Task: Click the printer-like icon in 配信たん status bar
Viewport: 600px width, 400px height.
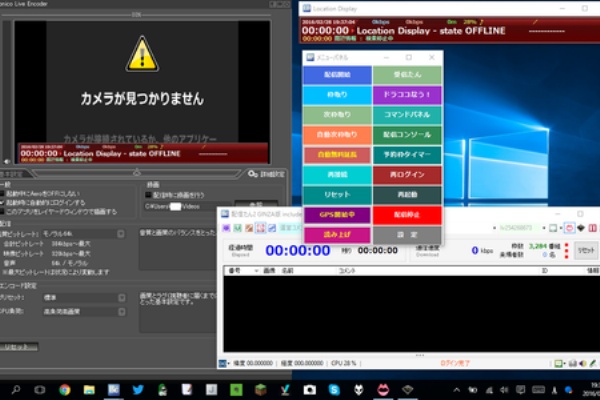Action: click(x=572, y=363)
